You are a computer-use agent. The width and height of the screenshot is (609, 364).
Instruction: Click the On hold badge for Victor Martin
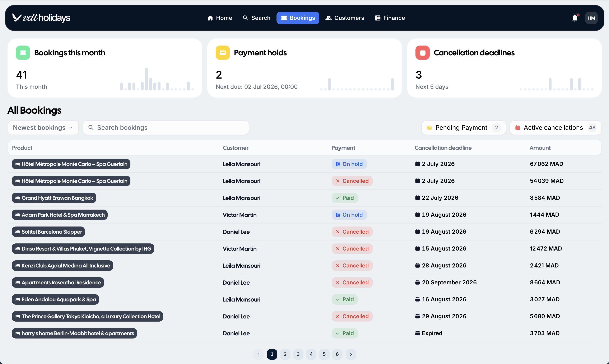[349, 215]
